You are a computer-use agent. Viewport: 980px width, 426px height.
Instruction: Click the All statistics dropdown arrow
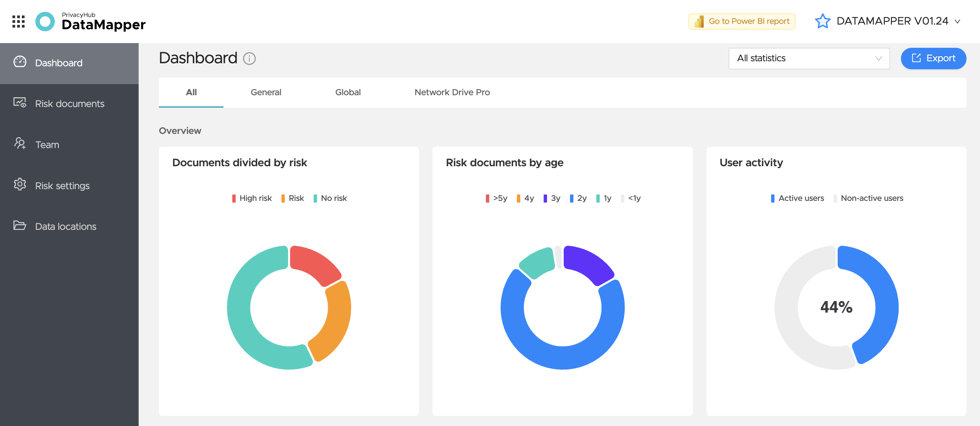click(x=878, y=59)
